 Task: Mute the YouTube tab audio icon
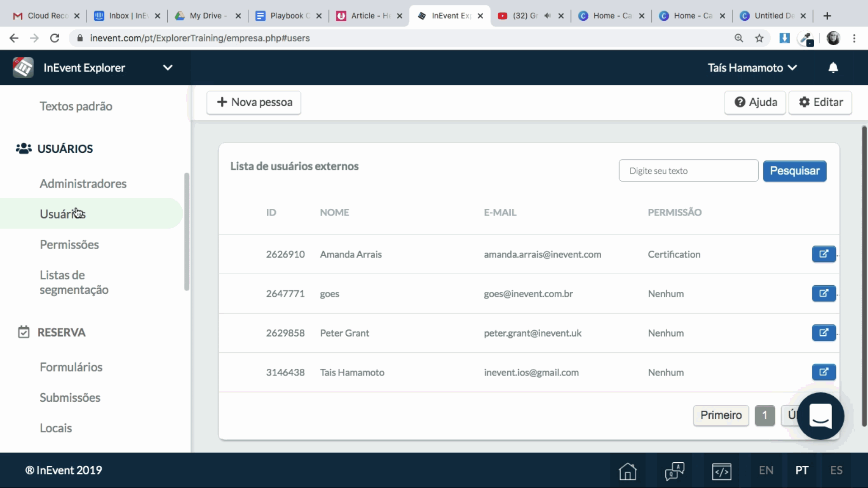(x=547, y=16)
